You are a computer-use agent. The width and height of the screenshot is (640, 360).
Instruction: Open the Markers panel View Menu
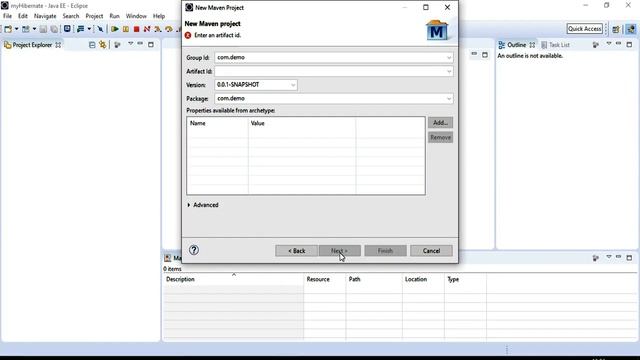(609, 257)
